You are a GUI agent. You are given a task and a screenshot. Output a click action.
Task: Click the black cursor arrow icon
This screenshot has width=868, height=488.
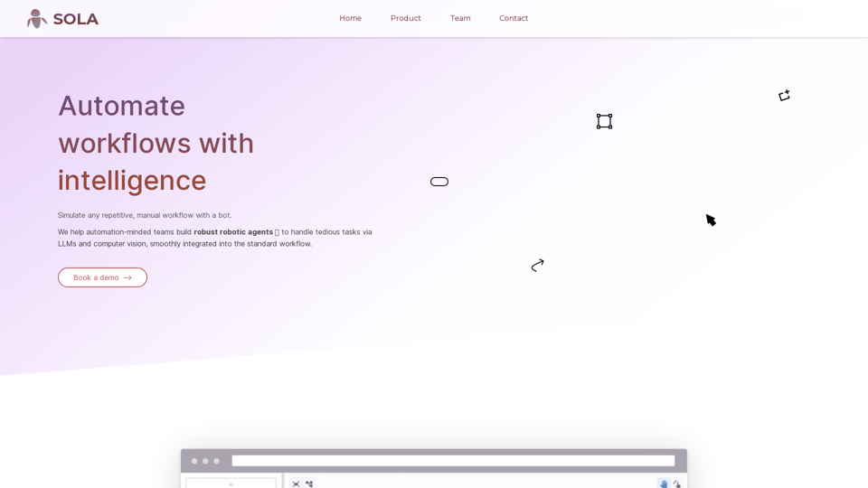(x=711, y=220)
